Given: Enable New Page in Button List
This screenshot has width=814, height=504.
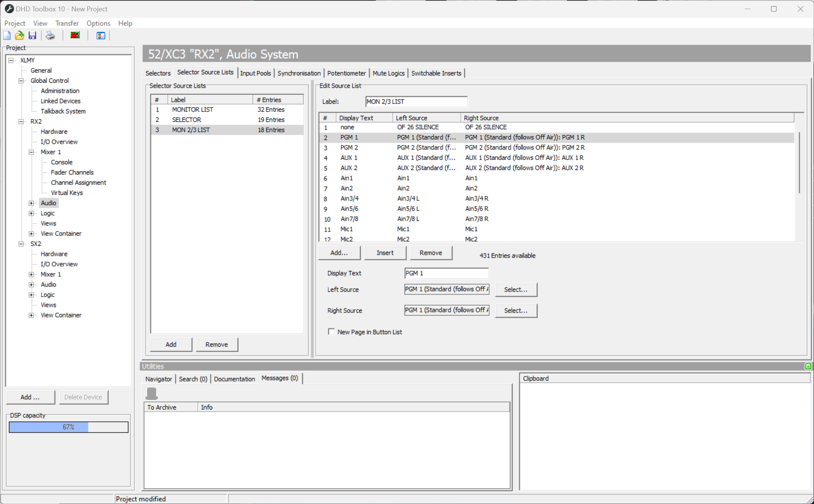Looking at the screenshot, I should coord(331,331).
